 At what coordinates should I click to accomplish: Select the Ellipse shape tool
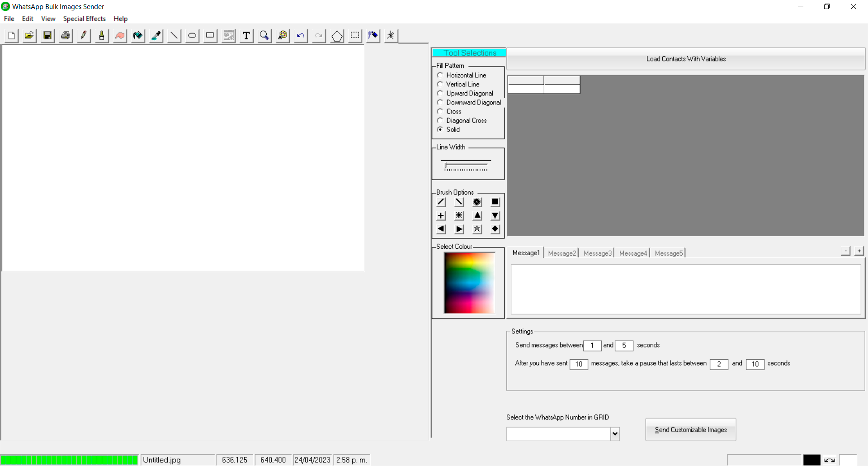(x=192, y=36)
